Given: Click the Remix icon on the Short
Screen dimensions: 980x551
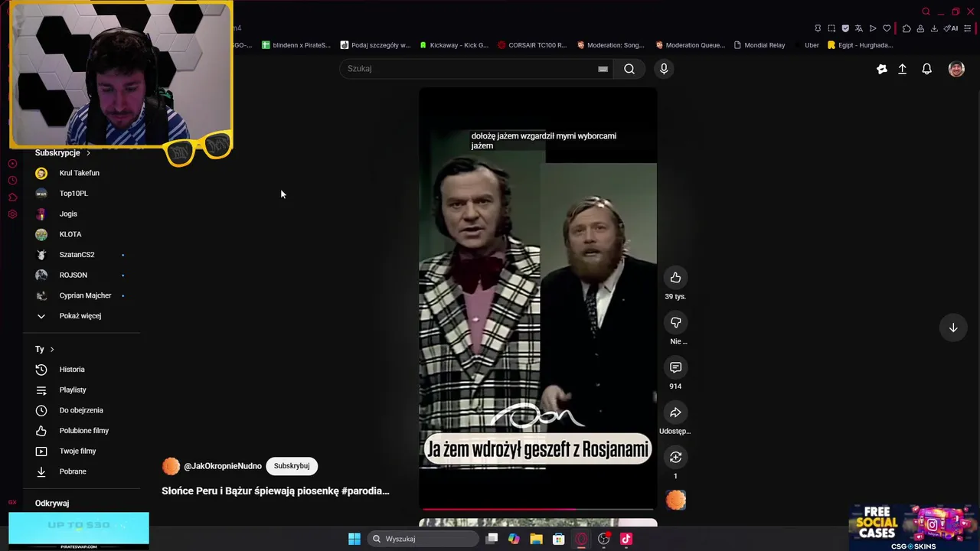Looking at the screenshot, I should click(x=675, y=458).
